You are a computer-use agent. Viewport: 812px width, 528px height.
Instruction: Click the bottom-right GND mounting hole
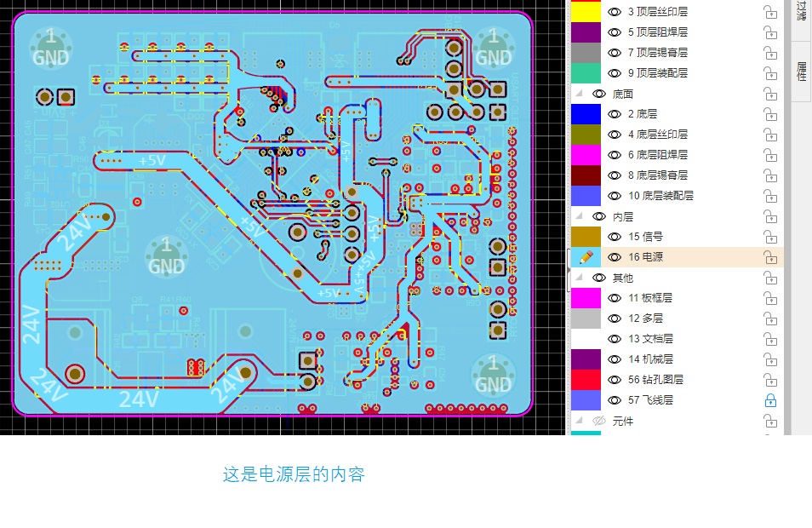click(x=493, y=376)
